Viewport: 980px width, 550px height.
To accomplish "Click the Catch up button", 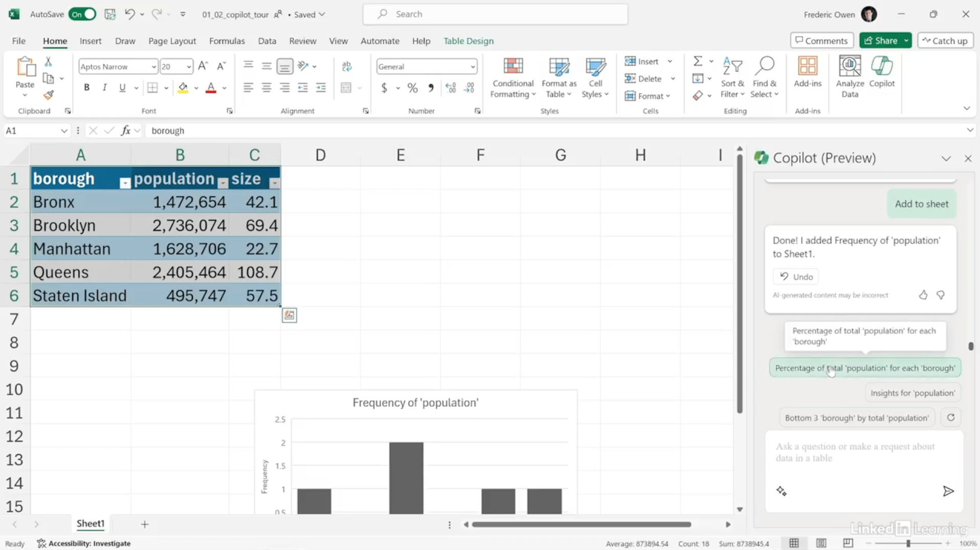I will point(945,40).
